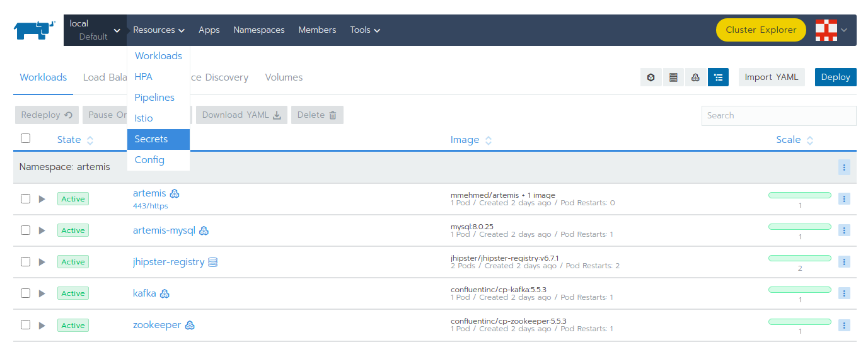Select the kafka workload checkbox
868x352 pixels.
25,293
